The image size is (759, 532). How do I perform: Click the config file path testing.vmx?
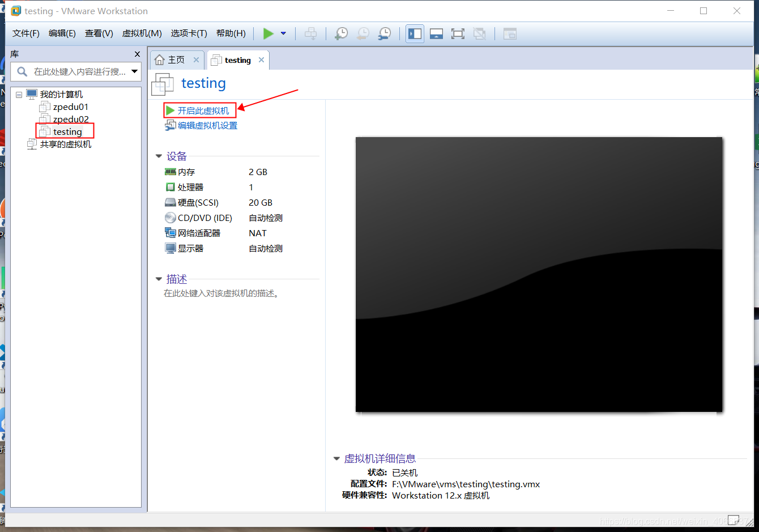coord(466,484)
